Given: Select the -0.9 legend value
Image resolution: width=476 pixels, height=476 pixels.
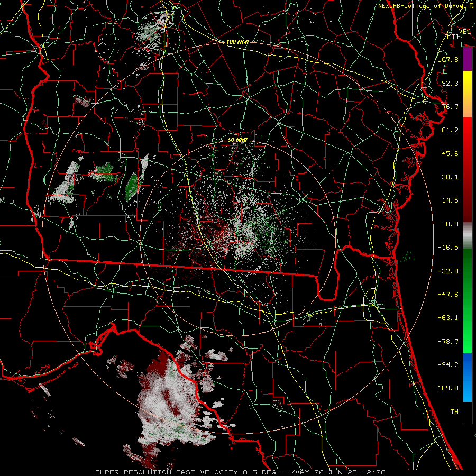Looking at the screenshot, I should [450, 224].
